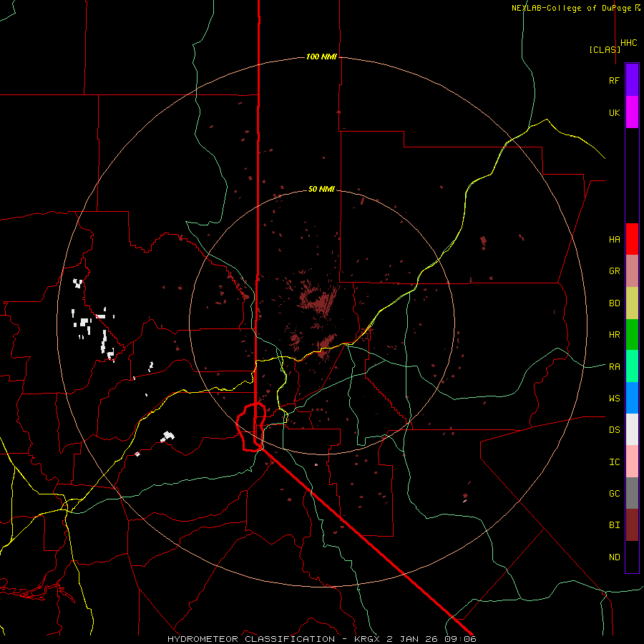Screen dimensions: 644x644
Task: Click the RF legend label
Action: tap(615, 80)
